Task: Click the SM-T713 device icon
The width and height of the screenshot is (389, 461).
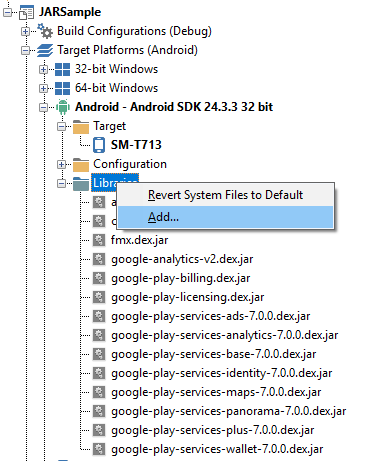Action: tap(99, 145)
